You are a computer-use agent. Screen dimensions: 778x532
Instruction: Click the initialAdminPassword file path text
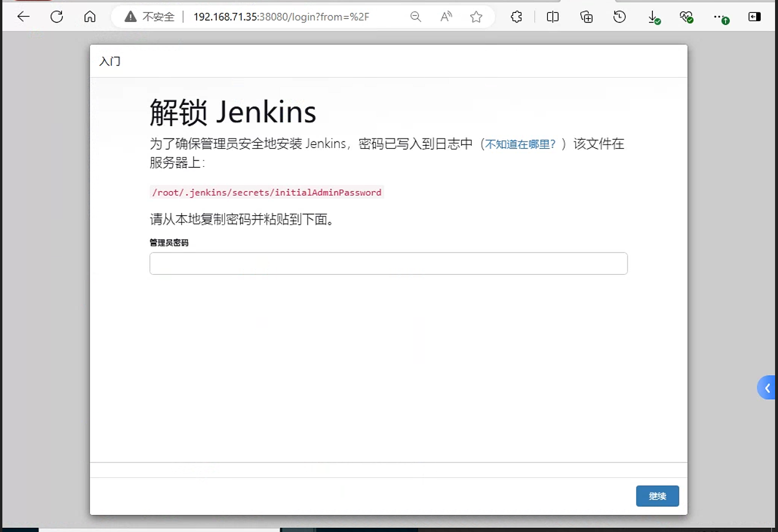(267, 192)
